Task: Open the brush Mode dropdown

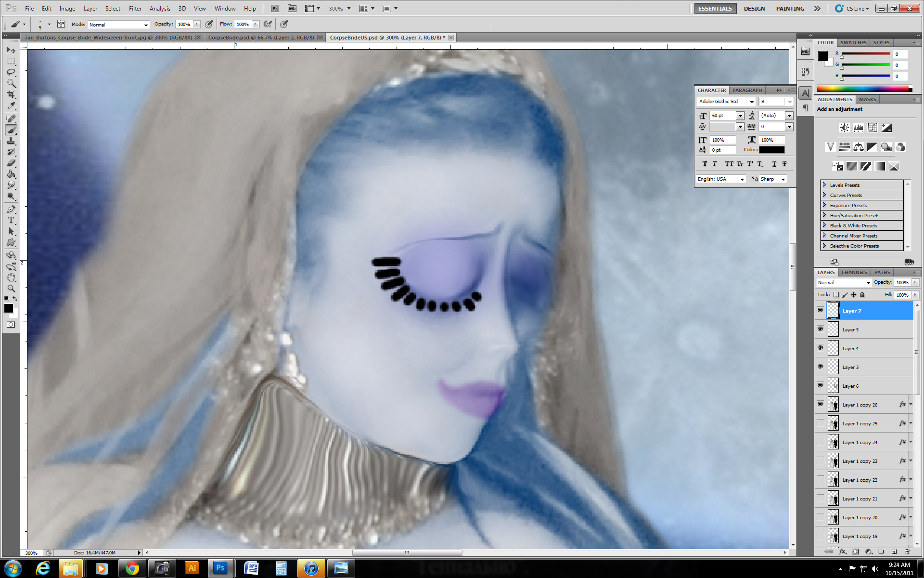Action: [118, 25]
